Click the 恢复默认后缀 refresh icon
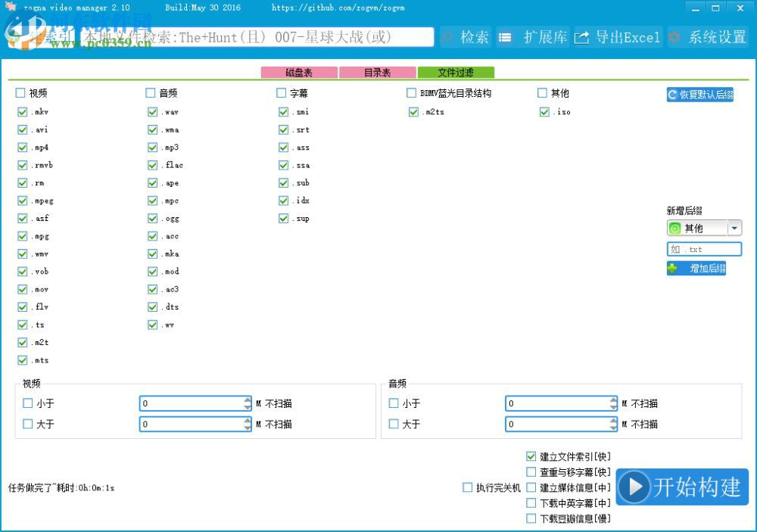 pos(671,94)
